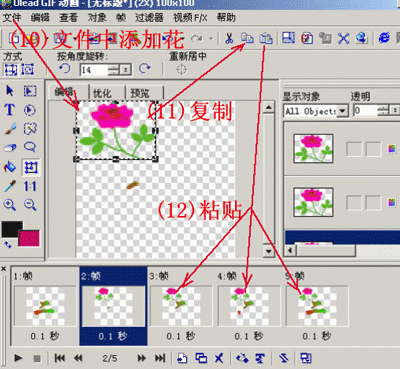
Task: Click the magenta background color swatch
Action: 29,238
